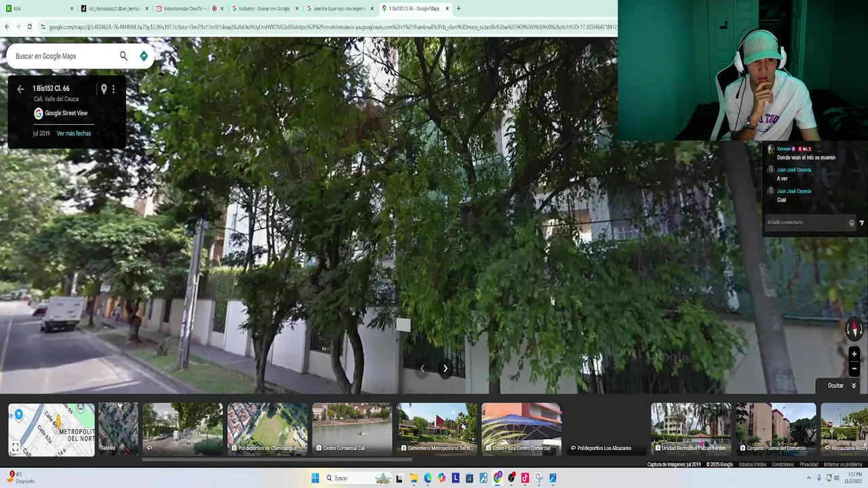Click the send arrow beside the comment box
The height and width of the screenshot is (488, 868).
click(862, 223)
